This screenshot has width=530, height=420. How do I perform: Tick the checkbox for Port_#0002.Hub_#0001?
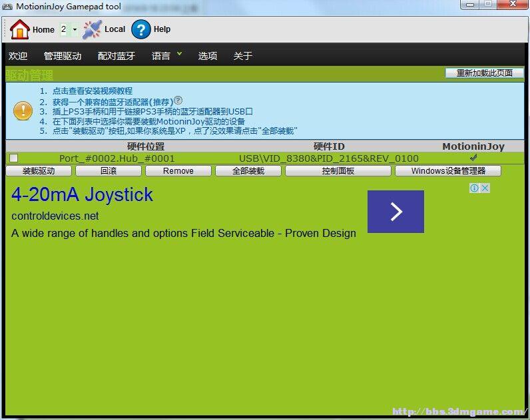click(14, 158)
